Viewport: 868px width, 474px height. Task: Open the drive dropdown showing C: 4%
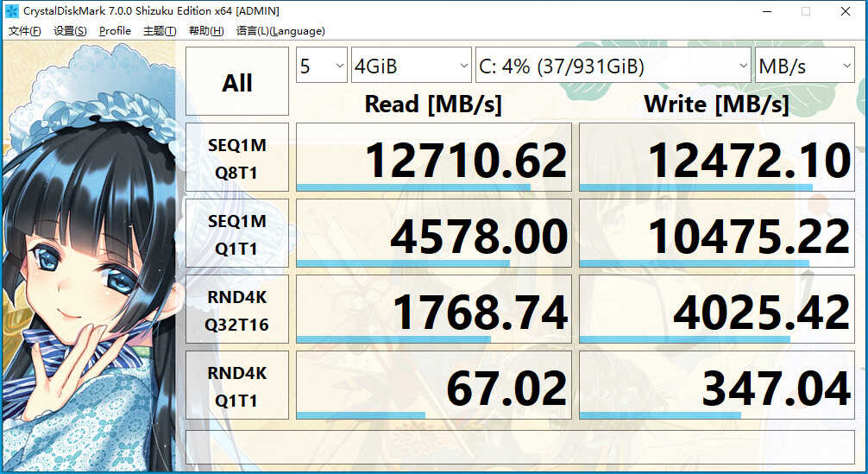613,66
